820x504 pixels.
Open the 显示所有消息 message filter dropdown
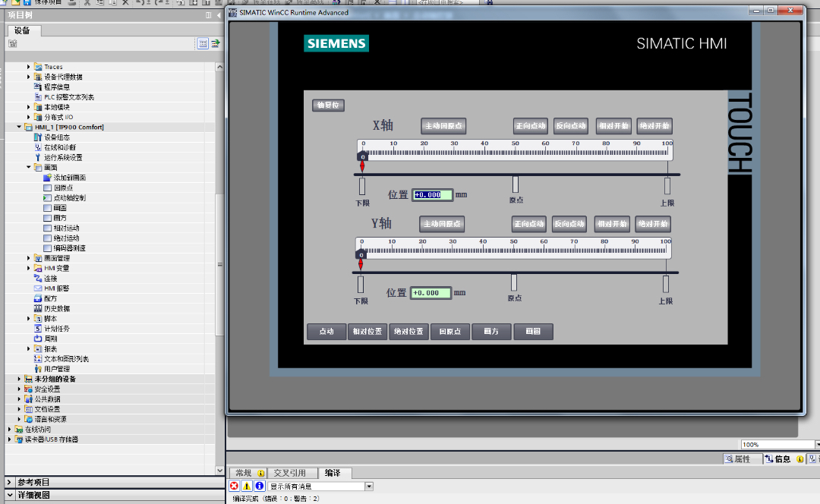(x=369, y=487)
